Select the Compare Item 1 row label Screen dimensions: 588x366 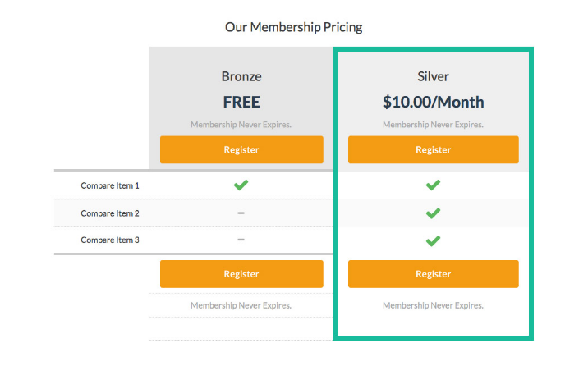point(110,185)
